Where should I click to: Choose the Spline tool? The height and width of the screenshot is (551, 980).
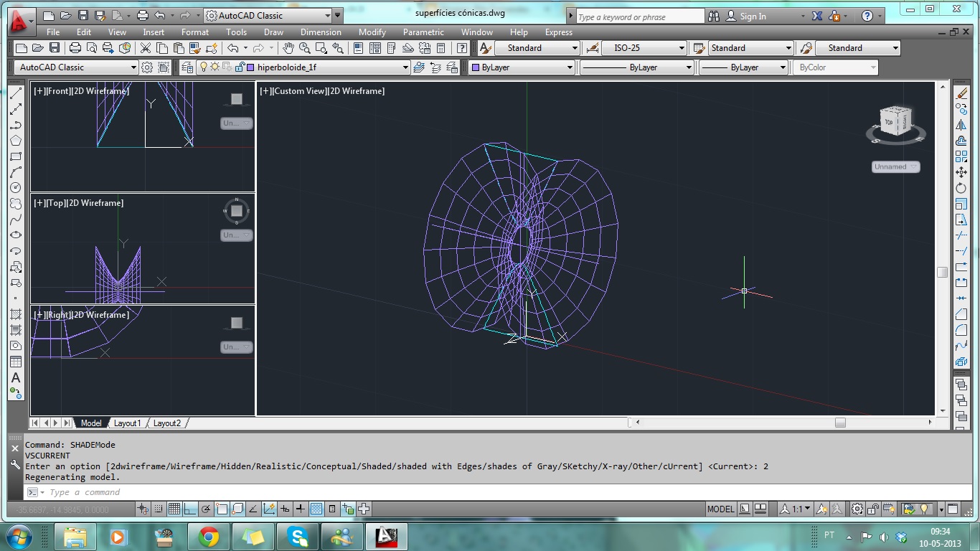[16, 220]
